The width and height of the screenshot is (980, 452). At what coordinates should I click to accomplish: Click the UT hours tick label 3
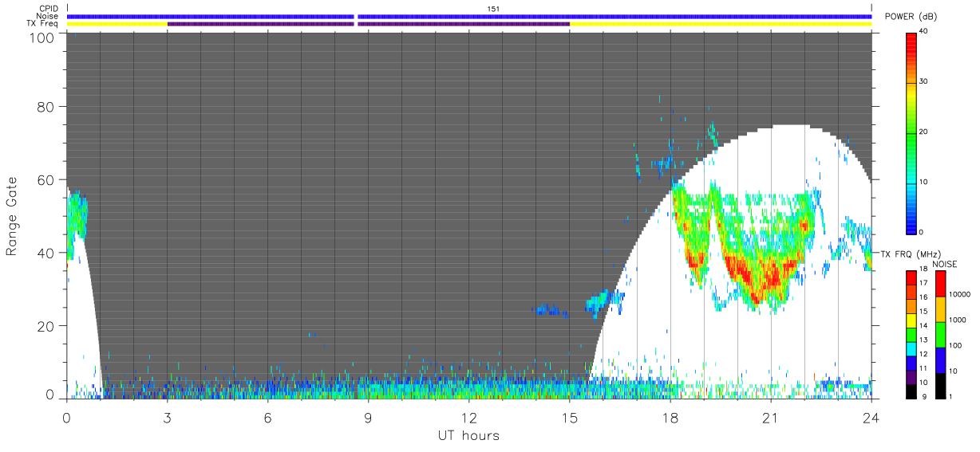click(x=168, y=417)
